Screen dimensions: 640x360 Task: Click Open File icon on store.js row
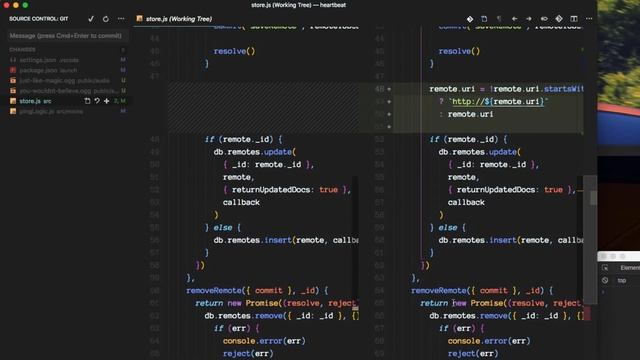87,101
